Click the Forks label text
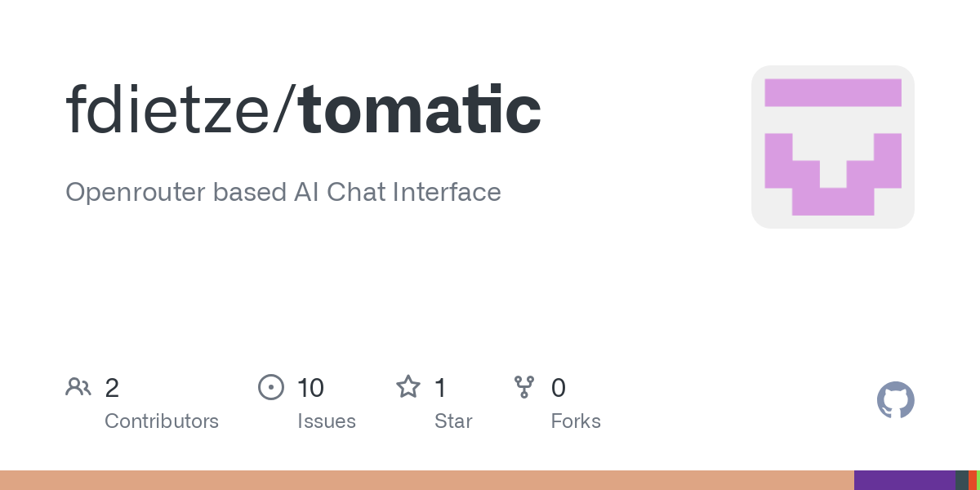The width and height of the screenshot is (980, 490). pos(576,421)
